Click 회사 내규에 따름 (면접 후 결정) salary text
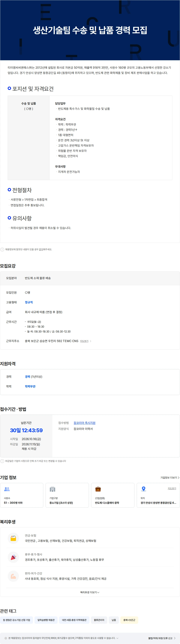180x644 pixels. click(x=43, y=312)
